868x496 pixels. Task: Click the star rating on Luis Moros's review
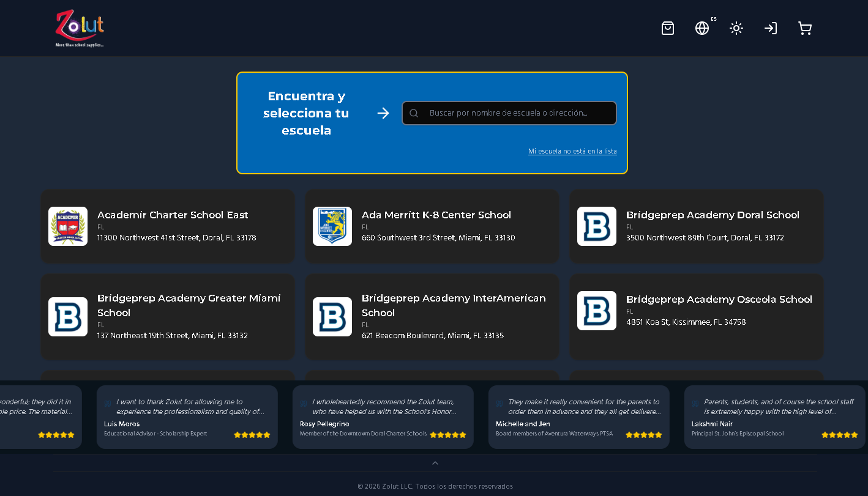point(252,435)
